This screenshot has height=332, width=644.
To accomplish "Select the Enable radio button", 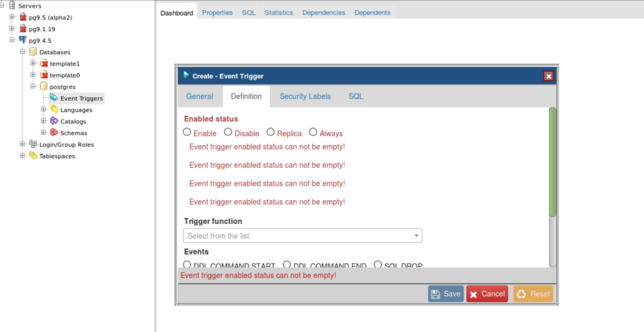I will (187, 132).
